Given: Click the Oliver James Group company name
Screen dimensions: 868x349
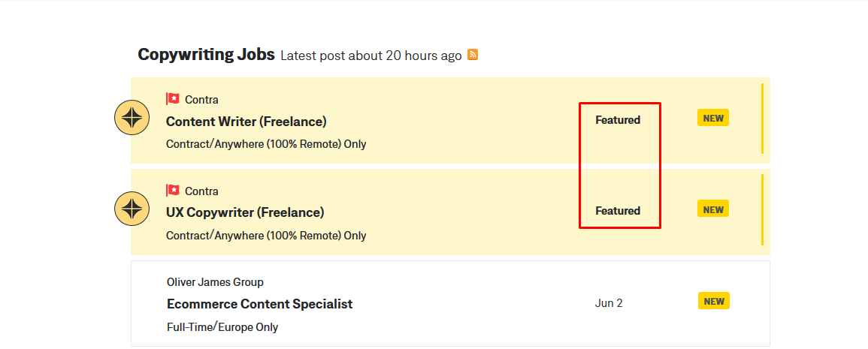Looking at the screenshot, I should tap(215, 282).
